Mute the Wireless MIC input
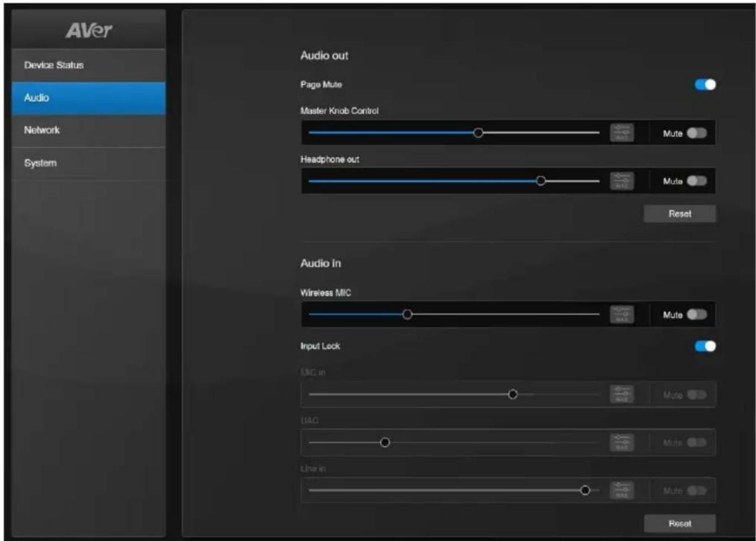 [697, 314]
